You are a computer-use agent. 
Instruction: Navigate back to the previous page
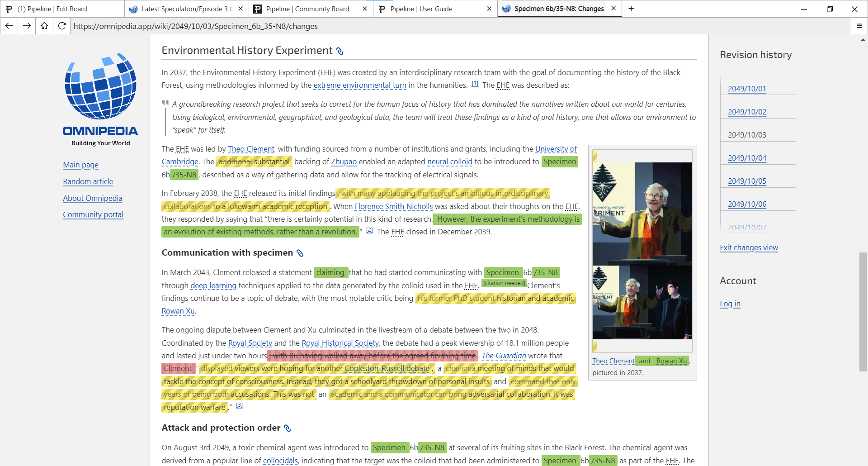click(x=9, y=26)
